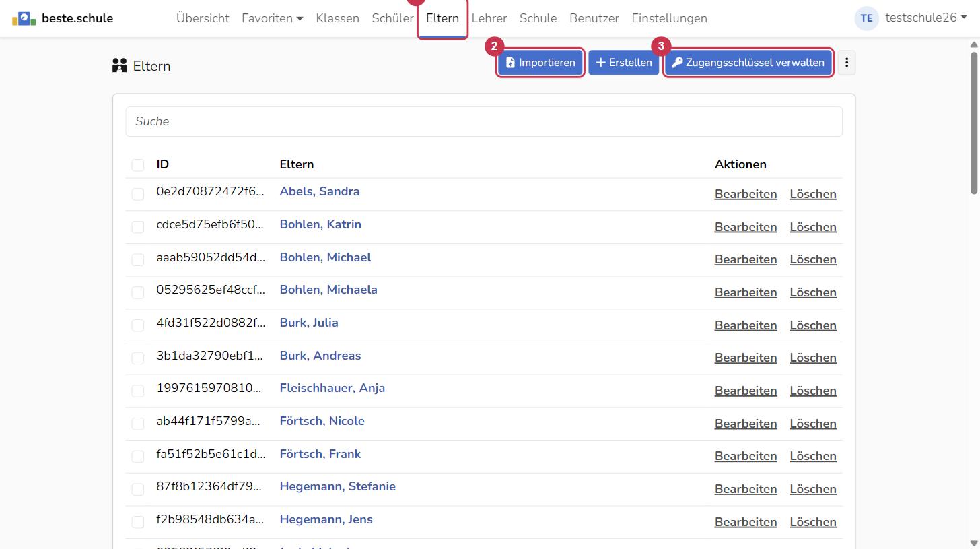This screenshot has height=549, width=980.
Task: Open Einstellungen in the navigation
Action: point(669,18)
